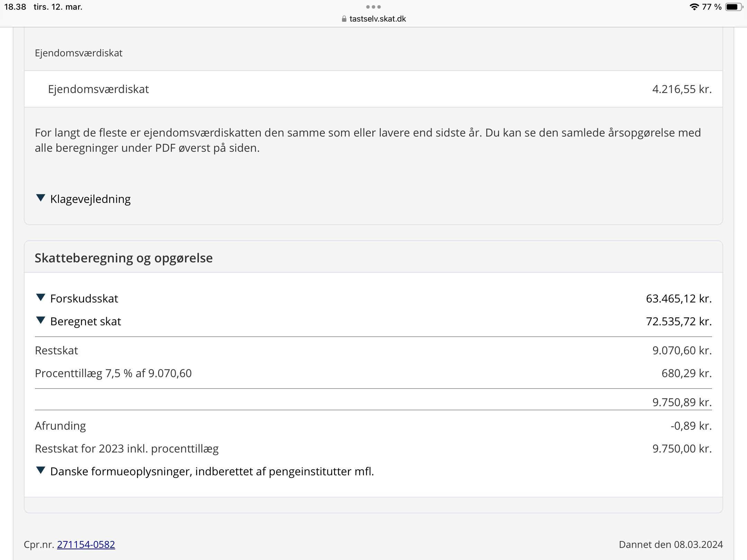This screenshot has width=747, height=560.
Task: Click the Restskat for 2023 total 9.750,00 kr.
Action: coord(682,449)
